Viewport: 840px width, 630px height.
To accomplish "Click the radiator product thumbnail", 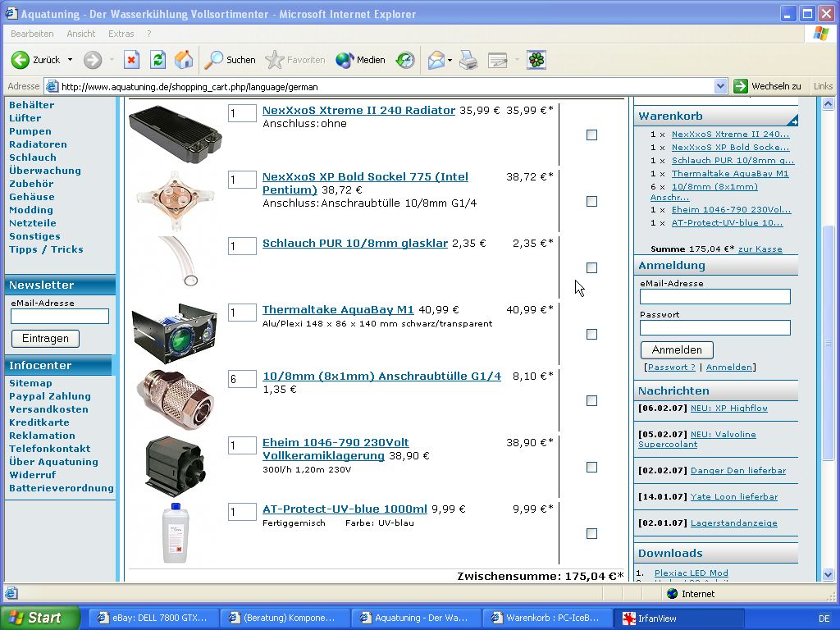I will coord(176,133).
